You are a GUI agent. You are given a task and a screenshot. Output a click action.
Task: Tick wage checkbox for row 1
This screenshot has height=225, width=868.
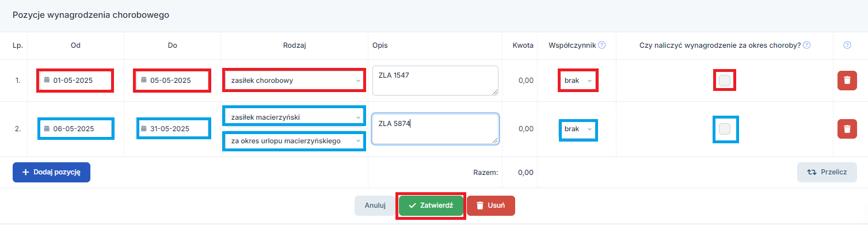725,81
